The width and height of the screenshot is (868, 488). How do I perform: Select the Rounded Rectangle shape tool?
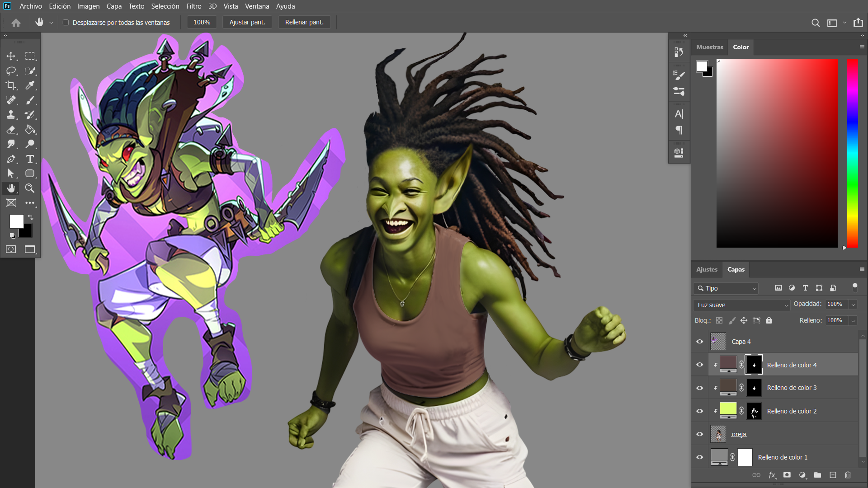click(x=30, y=174)
